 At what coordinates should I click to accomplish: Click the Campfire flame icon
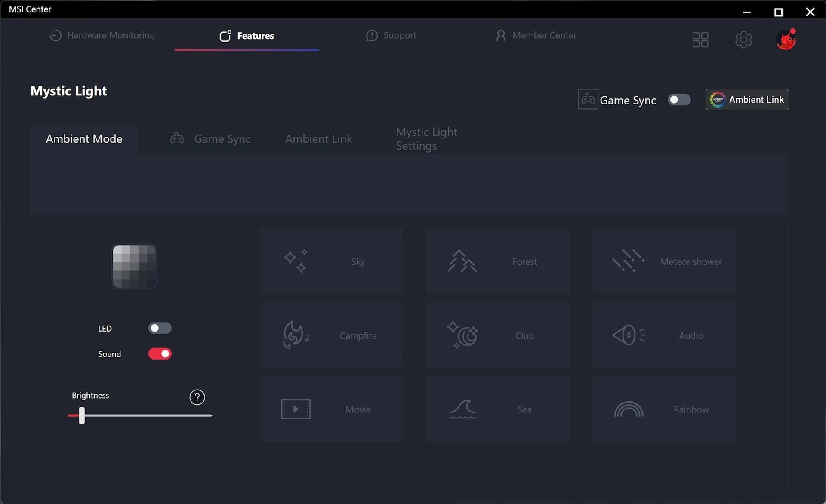click(296, 335)
